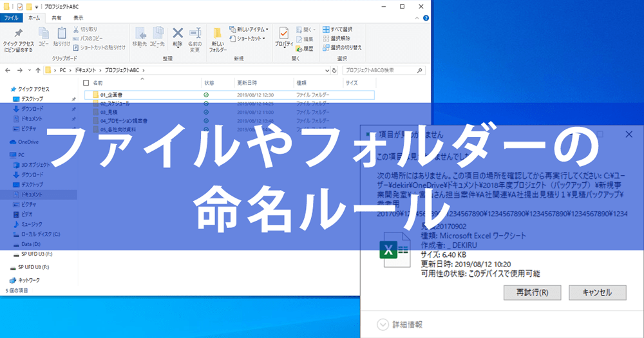644x338 pixels.
Task: Click the 名前の変更 rename icon
Action: pos(194,40)
